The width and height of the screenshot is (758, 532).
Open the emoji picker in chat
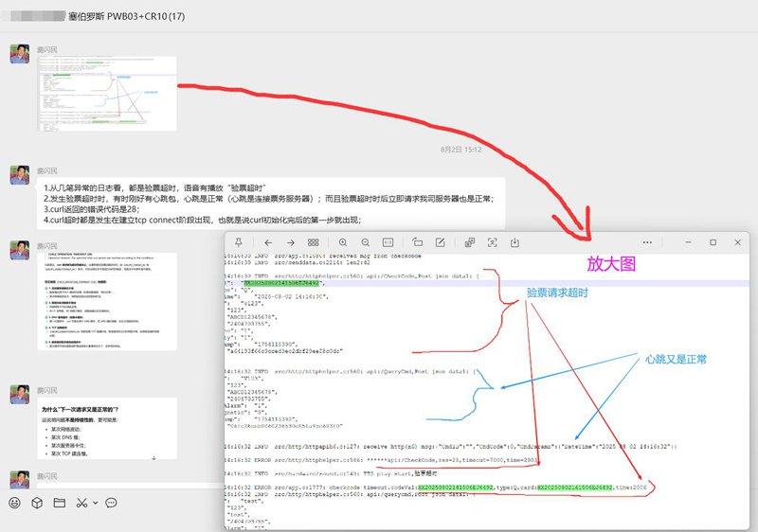(15, 502)
